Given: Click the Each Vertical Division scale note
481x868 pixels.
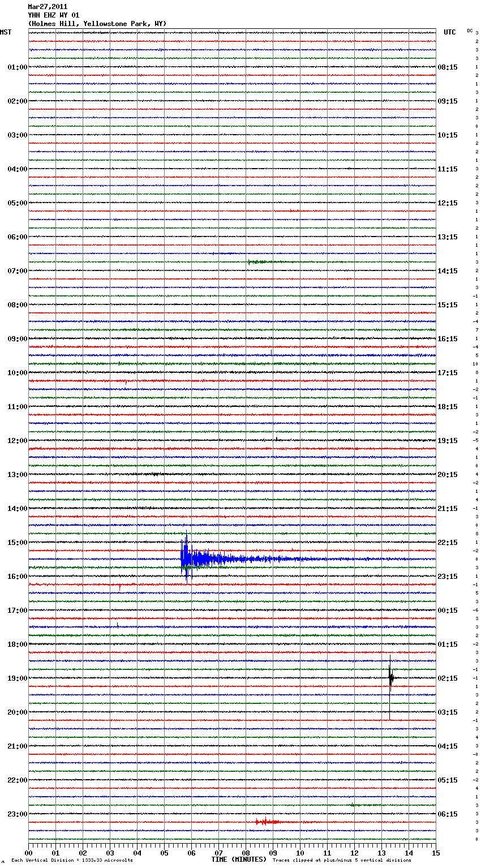Looking at the screenshot, I should 72,861.
